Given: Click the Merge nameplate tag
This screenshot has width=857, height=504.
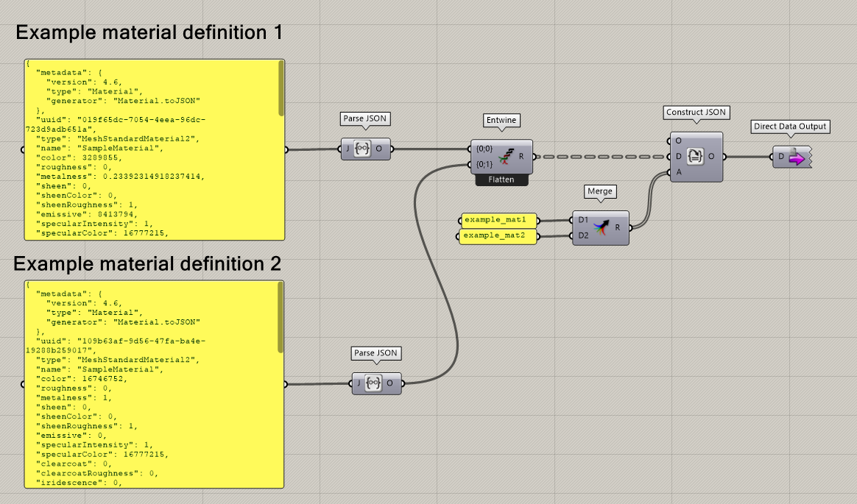Looking at the screenshot, I should pos(600,191).
